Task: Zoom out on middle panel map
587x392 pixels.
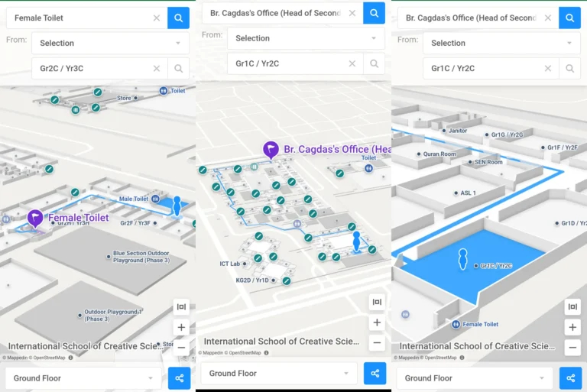Action: pos(377,342)
